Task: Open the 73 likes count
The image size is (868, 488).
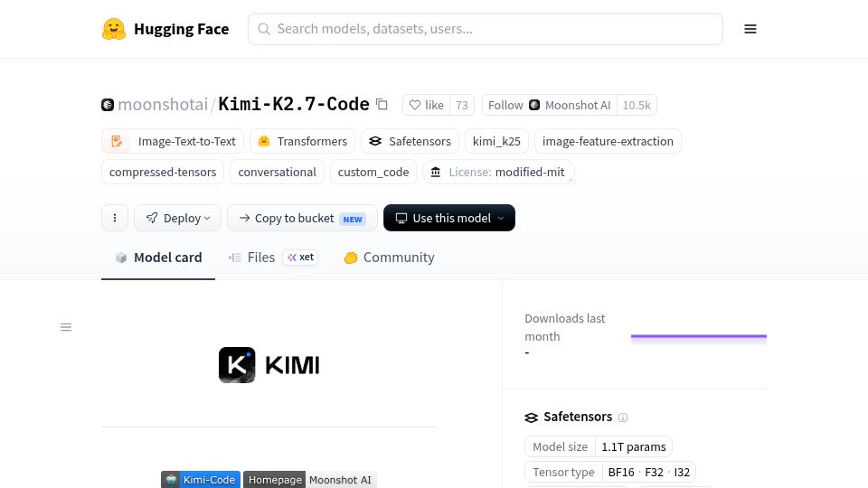Action: [462, 105]
